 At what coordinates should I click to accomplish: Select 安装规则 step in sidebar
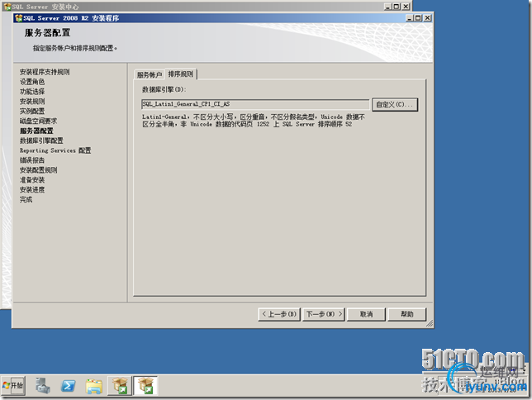(x=32, y=102)
